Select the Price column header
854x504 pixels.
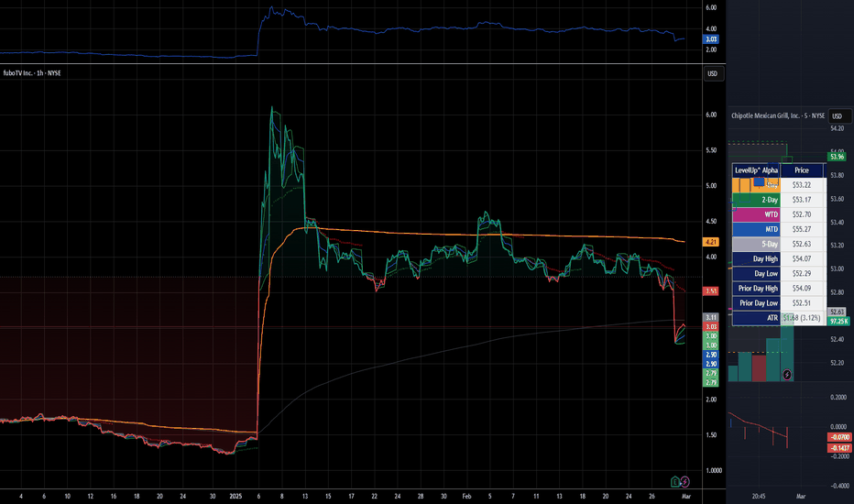802,170
